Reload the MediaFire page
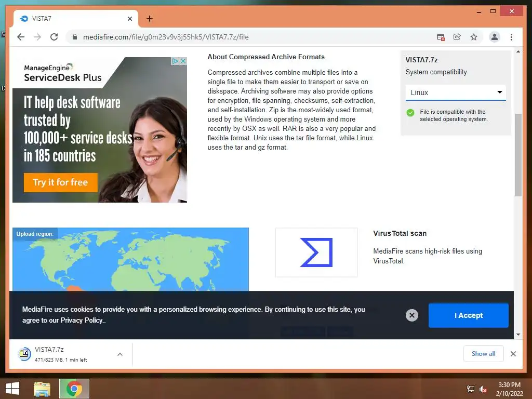 point(54,37)
